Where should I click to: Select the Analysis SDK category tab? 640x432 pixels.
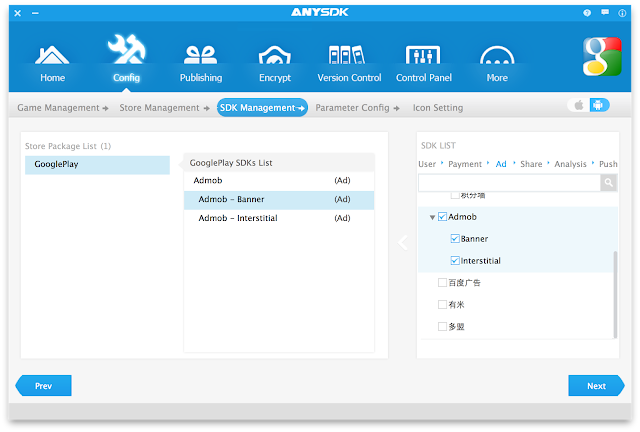tap(570, 164)
